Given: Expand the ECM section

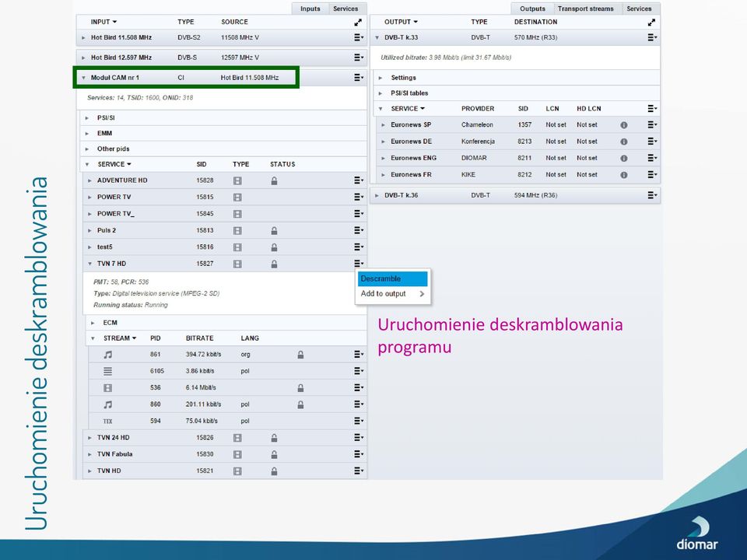Looking at the screenshot, I should click(93, 323).
